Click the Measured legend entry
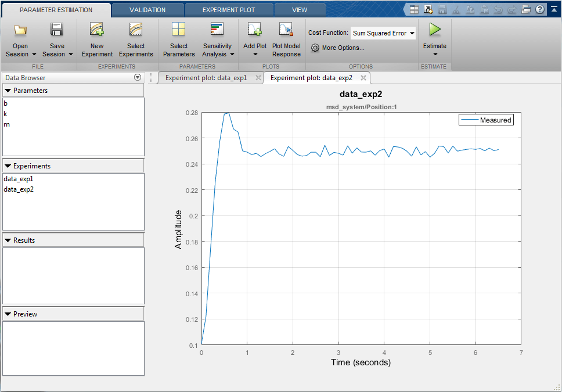Viewport: 562px width, 392px height. click(487, 120)
